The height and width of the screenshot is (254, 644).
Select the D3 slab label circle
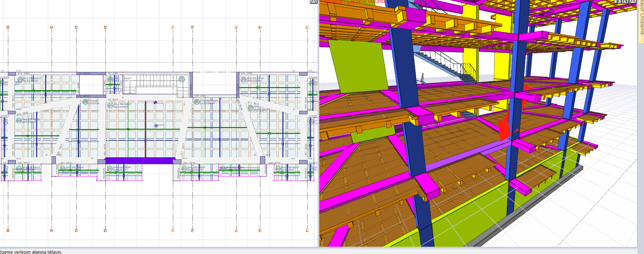[x=244, y=79]
